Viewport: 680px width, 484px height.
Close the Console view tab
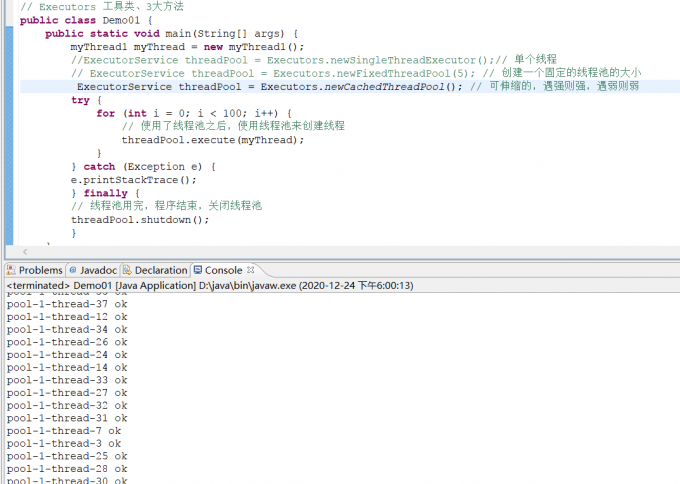coord(251,270)
